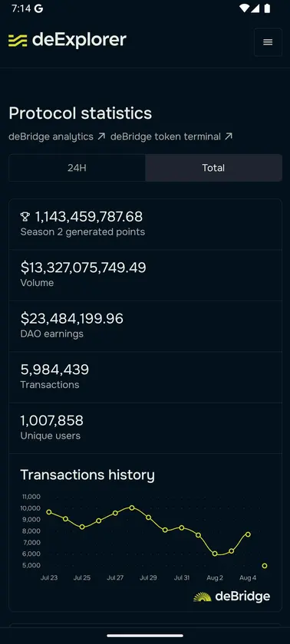Image resolution: width=290 pixels, height=644 pixels.
Task: Tap the deBridge logo under the chart
Action: [x=232, y=596]
